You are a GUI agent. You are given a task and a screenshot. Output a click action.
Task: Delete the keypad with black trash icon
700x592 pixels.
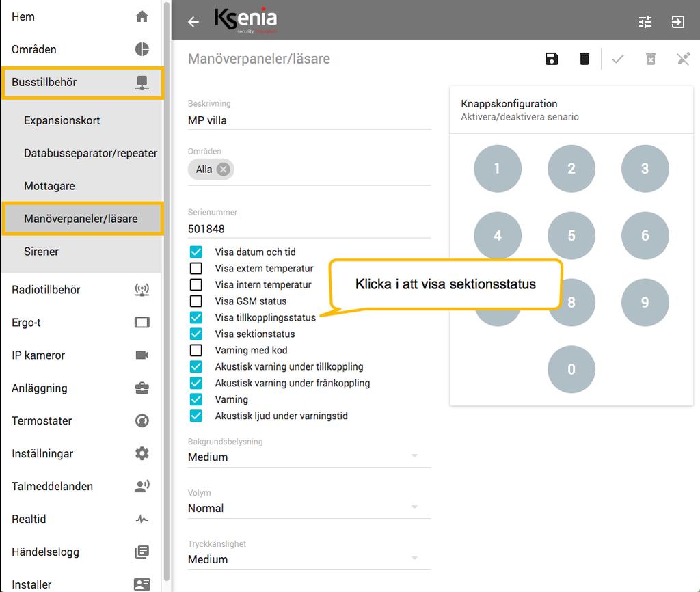(584, 59)
